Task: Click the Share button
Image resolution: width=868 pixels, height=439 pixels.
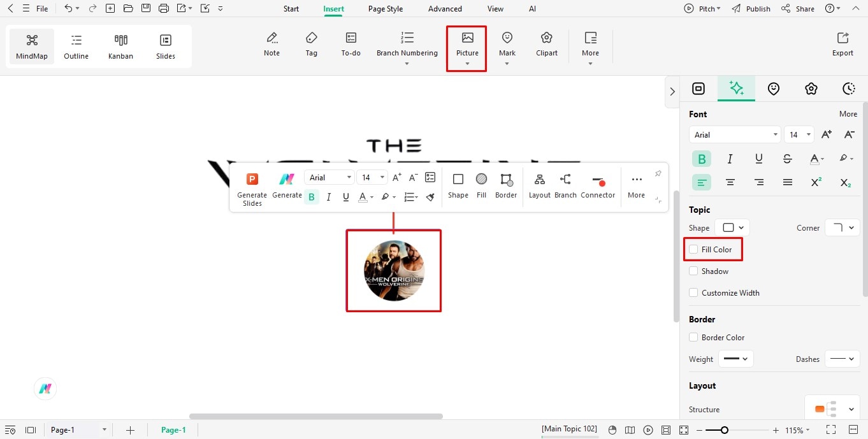Action: [x=798, y=9]
